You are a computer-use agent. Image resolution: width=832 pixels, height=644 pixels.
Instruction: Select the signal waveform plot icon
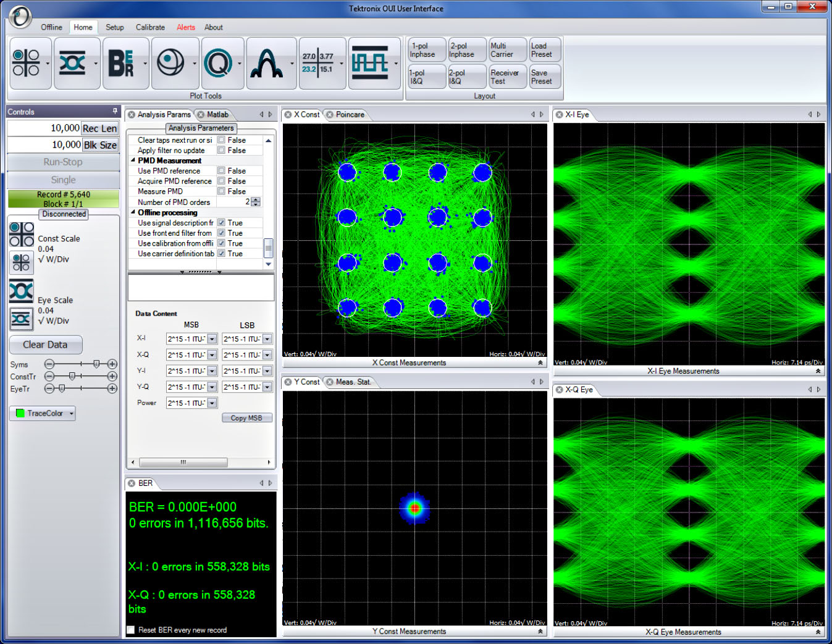click(369, 63)
